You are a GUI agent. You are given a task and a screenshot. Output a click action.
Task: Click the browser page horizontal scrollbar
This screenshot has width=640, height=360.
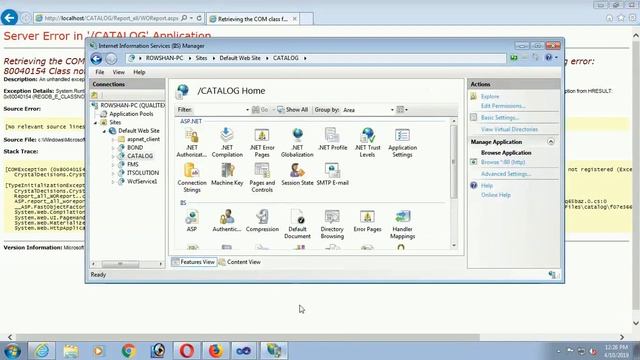click(x=248, y=337)
